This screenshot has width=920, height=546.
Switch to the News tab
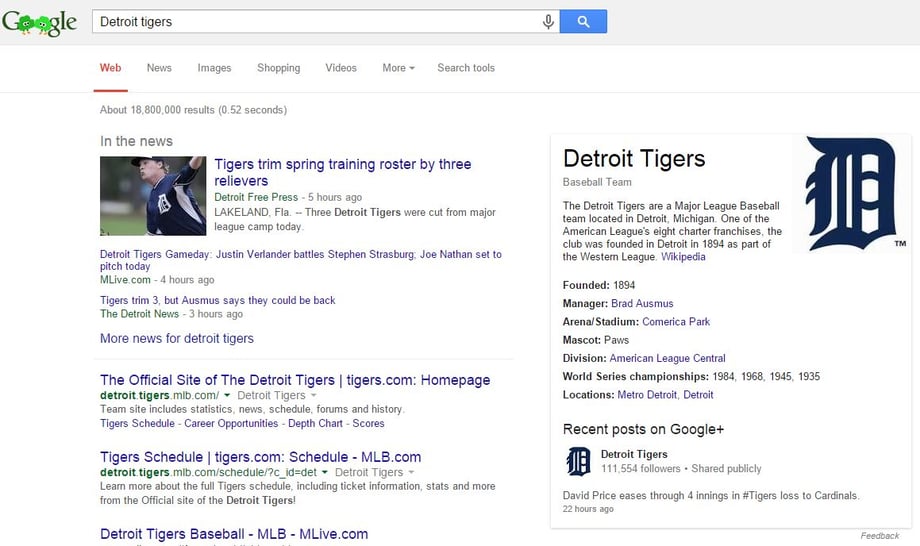tap(159, 68)
